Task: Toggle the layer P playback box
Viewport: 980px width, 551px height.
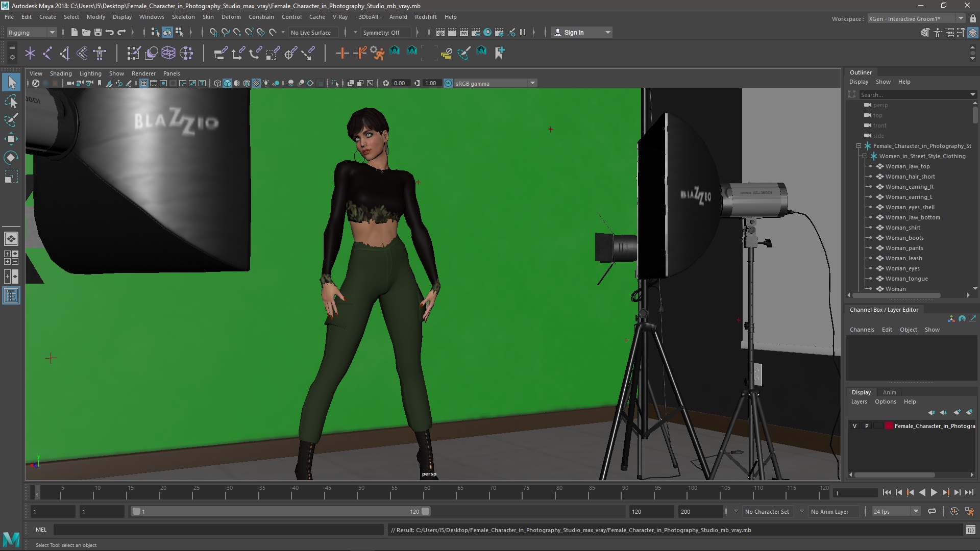Action: tap(867, 426)
